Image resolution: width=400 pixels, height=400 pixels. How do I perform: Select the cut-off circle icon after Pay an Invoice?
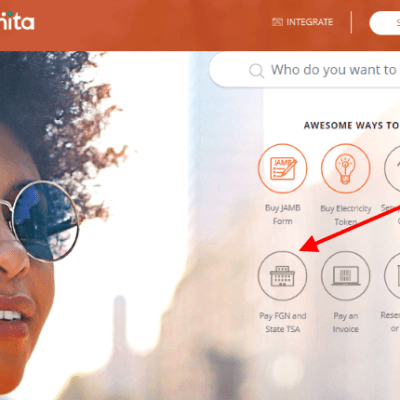(x=392, y=276)
